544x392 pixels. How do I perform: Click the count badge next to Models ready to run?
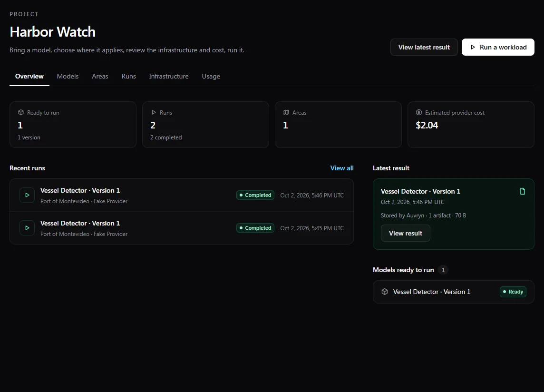click(x=443, y=270)
